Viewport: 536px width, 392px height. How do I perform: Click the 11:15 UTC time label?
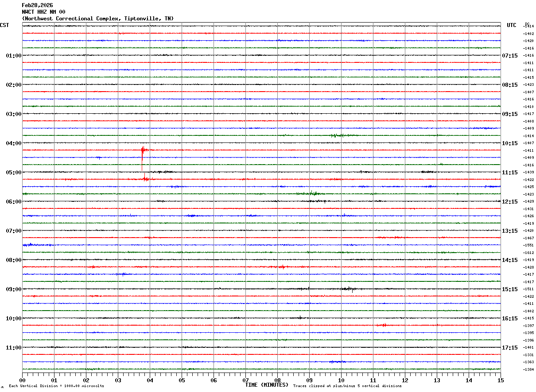pos(510,173)
